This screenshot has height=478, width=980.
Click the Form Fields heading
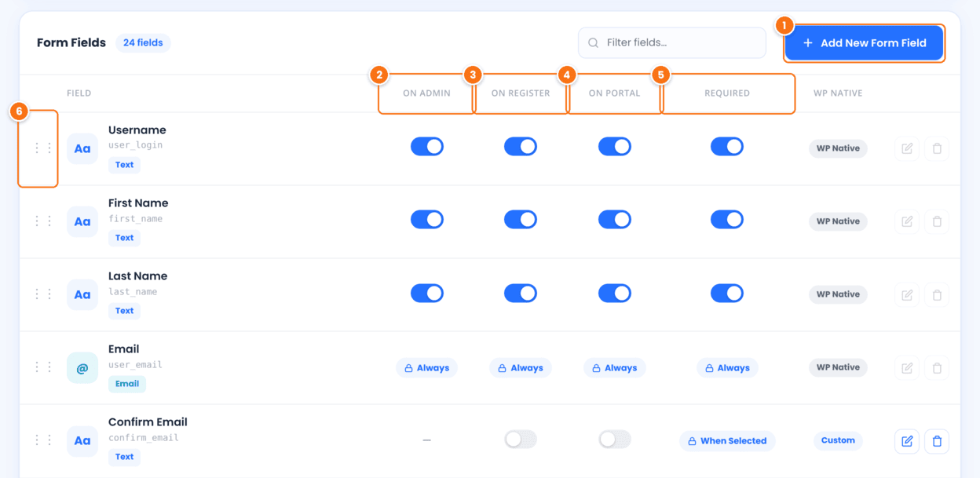[x=71, y=43]
